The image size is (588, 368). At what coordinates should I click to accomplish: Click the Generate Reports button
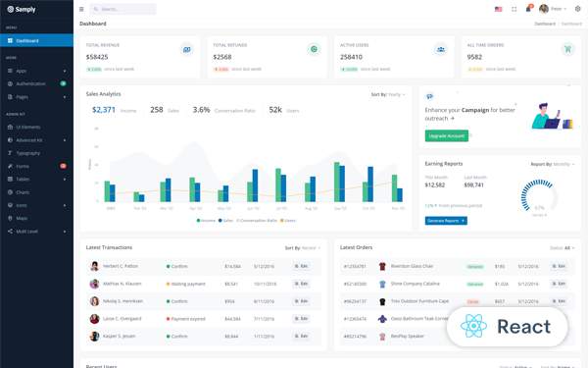(446, 221)
